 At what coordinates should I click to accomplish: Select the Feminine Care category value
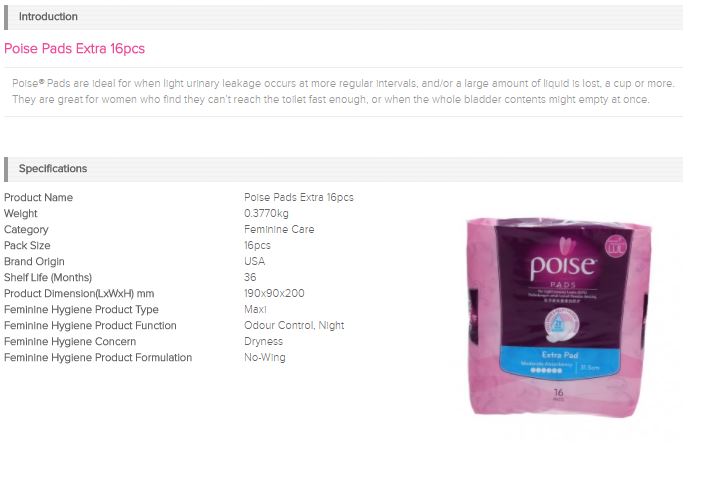click(279, 230)
